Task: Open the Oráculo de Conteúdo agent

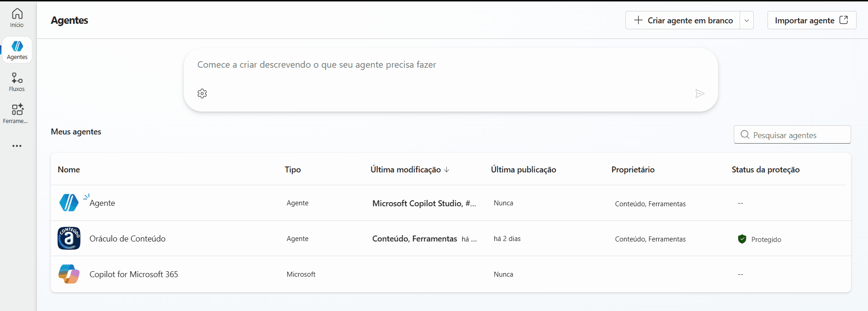Action: (x=127, y=239)
